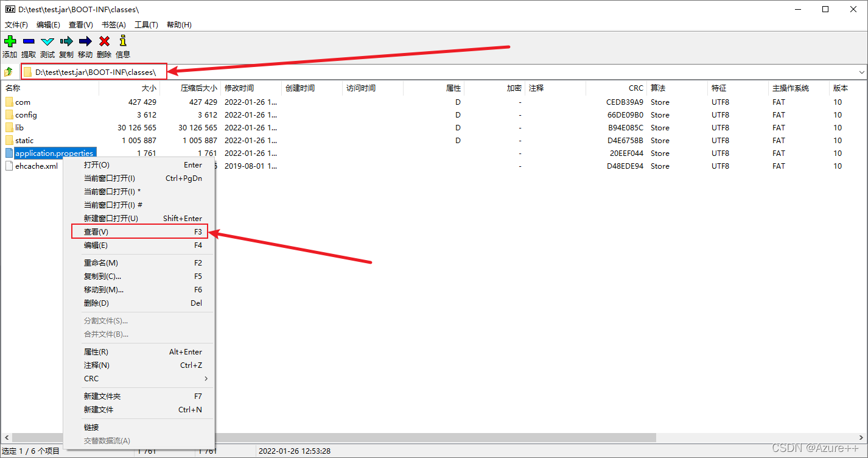The height and width of the screenshot is (458, 868).
Task: Choose 查看(V) F3 in context menu
Action: coord(139,232)
